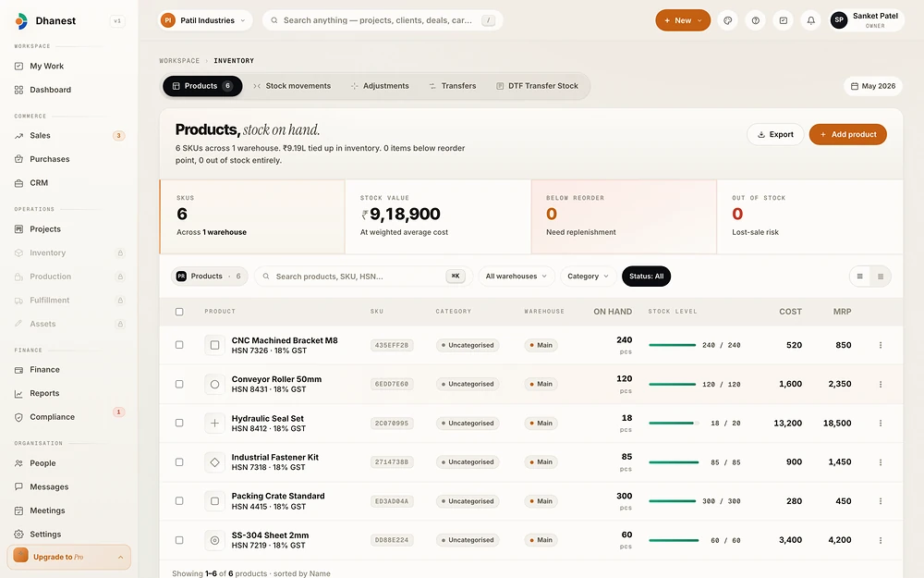The image size is (924, 578).
Task: Focus the global Search anything field
Action: (x=383, y=20)
